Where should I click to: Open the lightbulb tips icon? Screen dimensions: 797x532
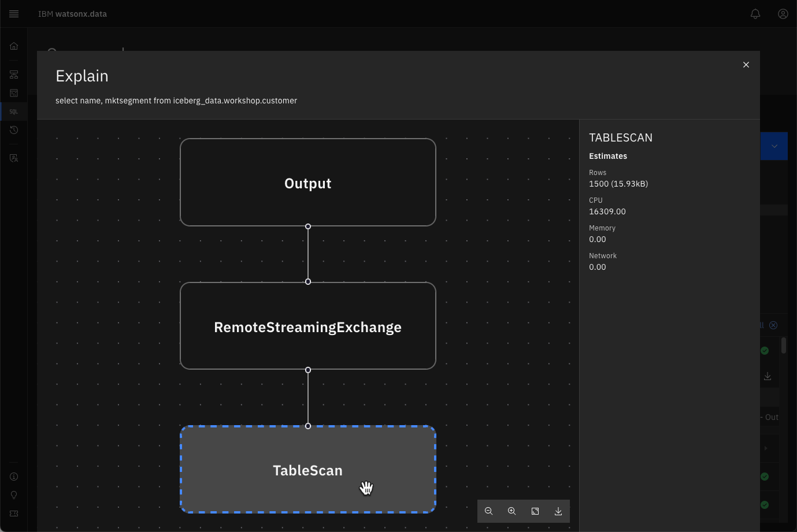[x=14, y=495]
